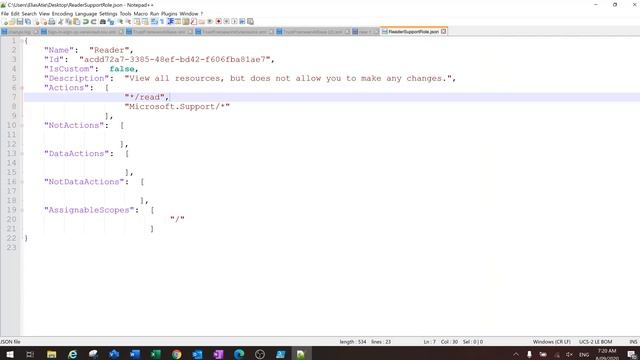Collapse the AssignableScopes array fold marker
The image size is (640, 360).
pos(22,210)
